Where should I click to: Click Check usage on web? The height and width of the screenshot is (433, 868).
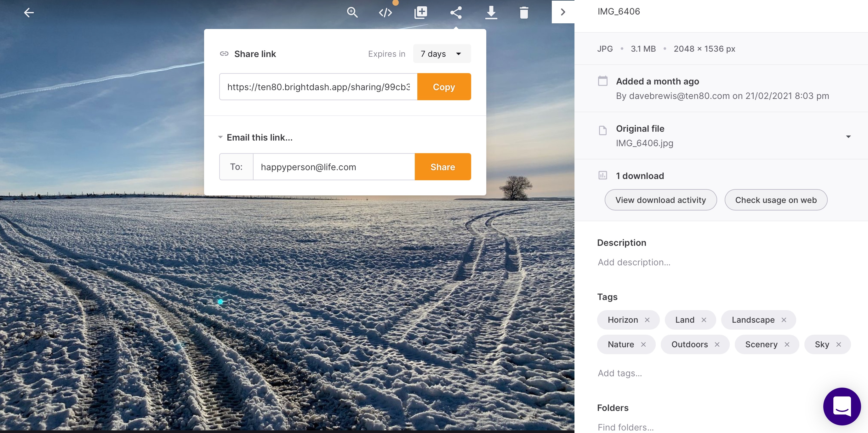click(x=776, y=199)
